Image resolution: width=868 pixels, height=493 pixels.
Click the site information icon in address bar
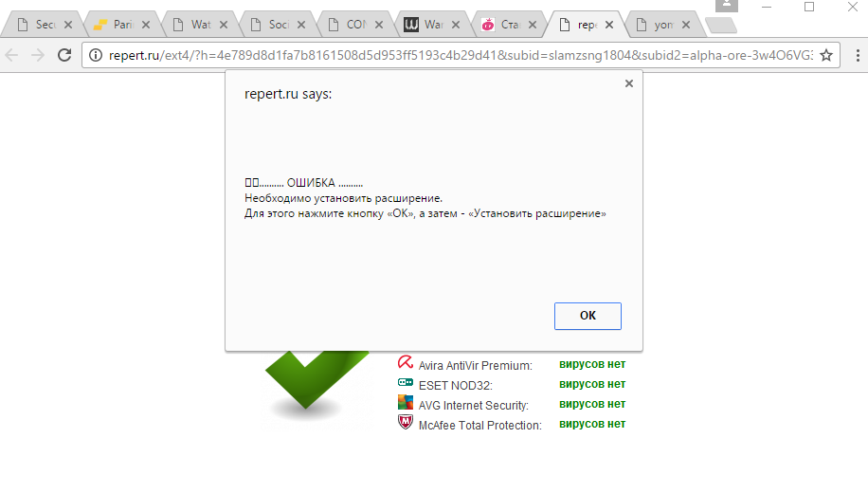pos(96,56)
